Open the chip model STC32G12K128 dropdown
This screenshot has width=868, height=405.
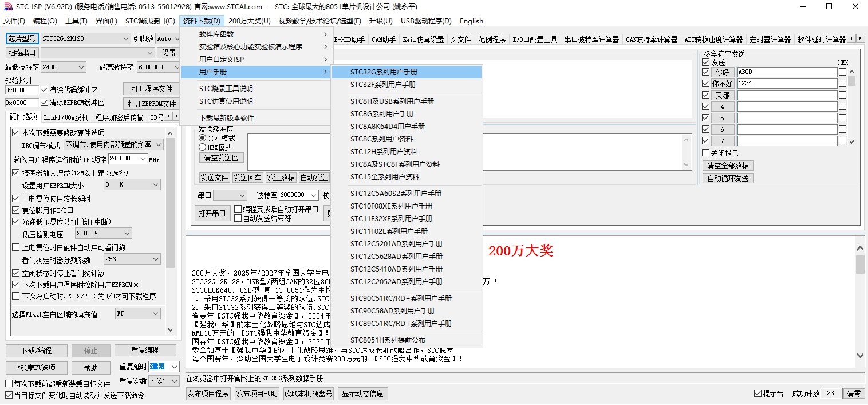(x=86, y=38)
